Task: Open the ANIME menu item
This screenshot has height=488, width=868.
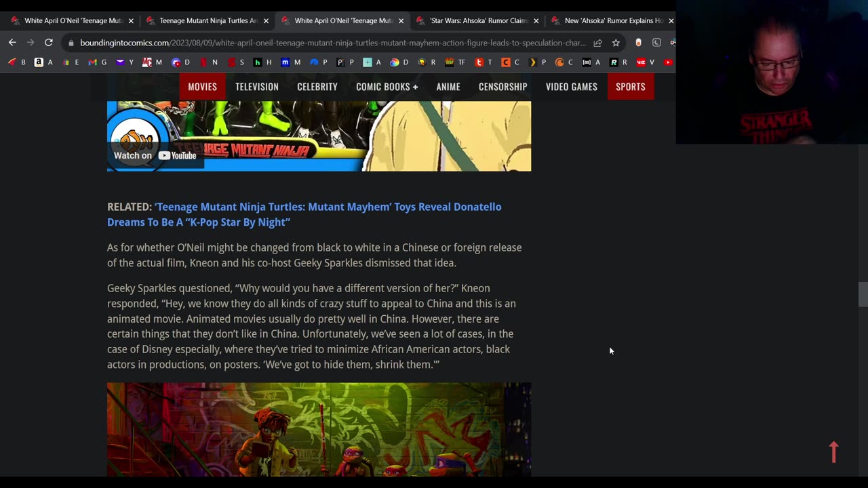Action: (x=448, y=87)
